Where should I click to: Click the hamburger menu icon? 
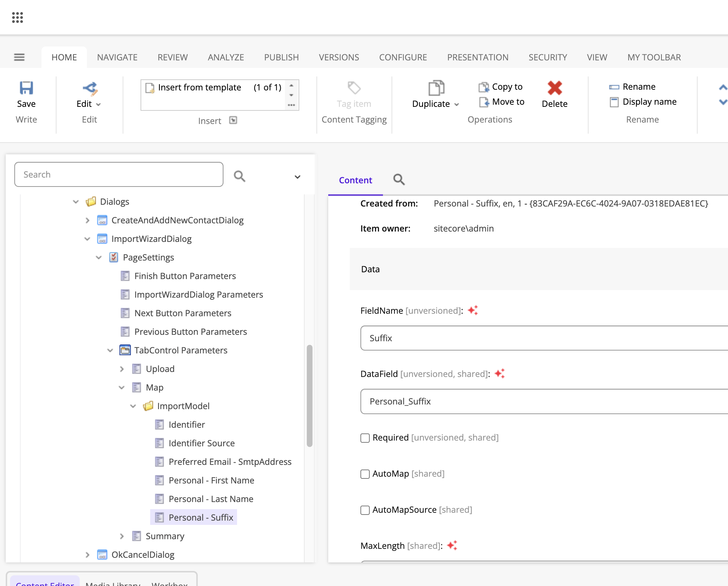pyautogui.click(x=19, y=57)
